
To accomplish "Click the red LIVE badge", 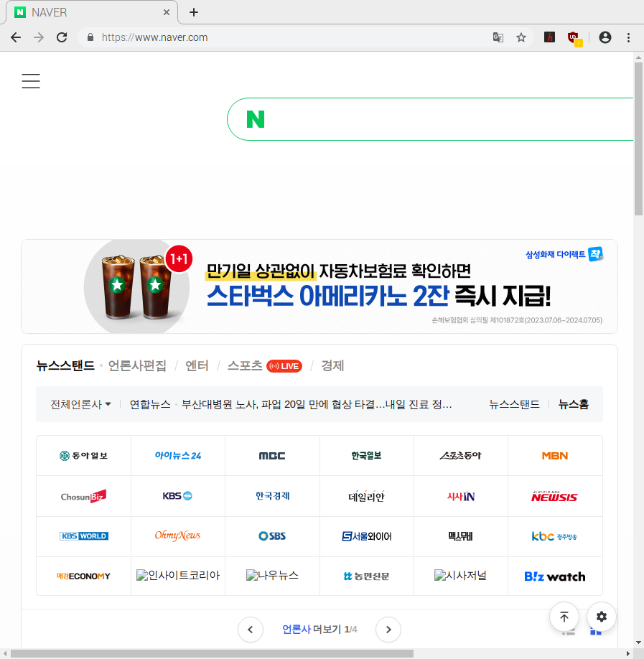I will point(284,366).
